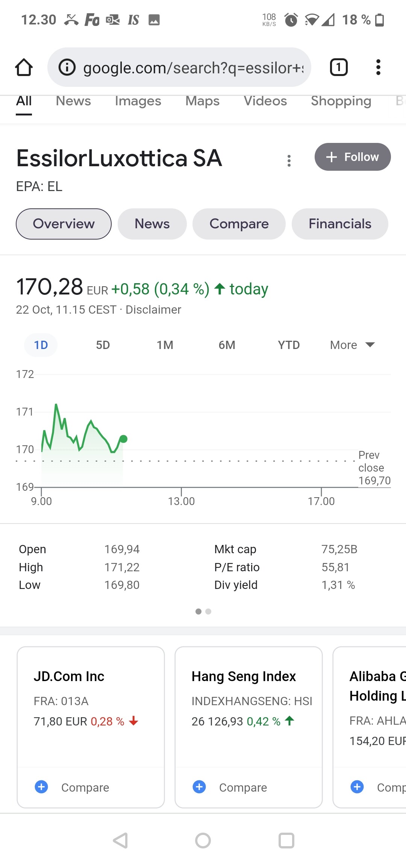The image size is (406, 868).
Task: Open the browser three-dot menu
Action: tap(378, 68)
